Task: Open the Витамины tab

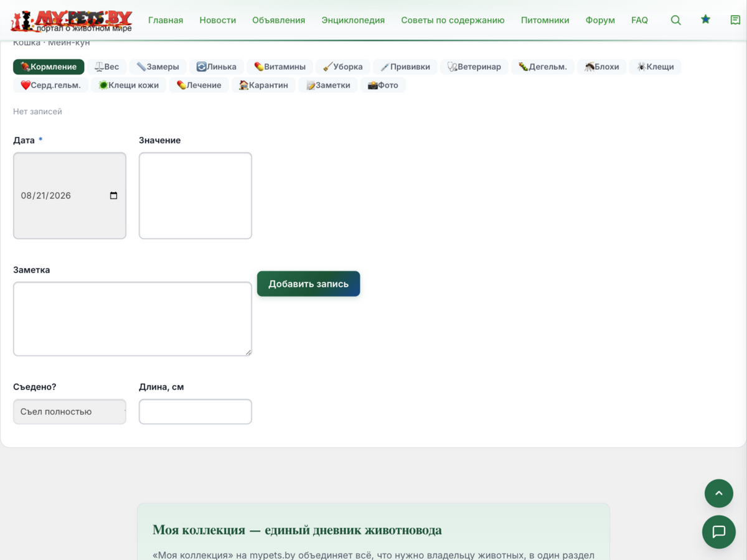Action: 280,67
